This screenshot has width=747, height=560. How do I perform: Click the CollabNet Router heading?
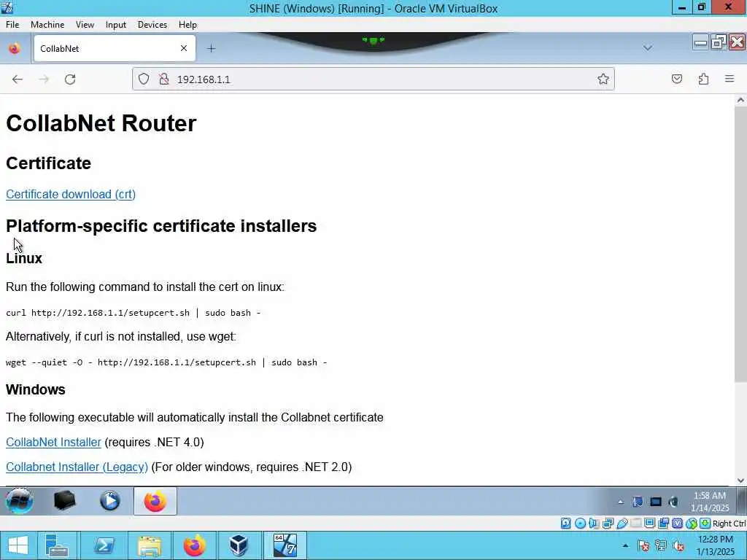101,123
